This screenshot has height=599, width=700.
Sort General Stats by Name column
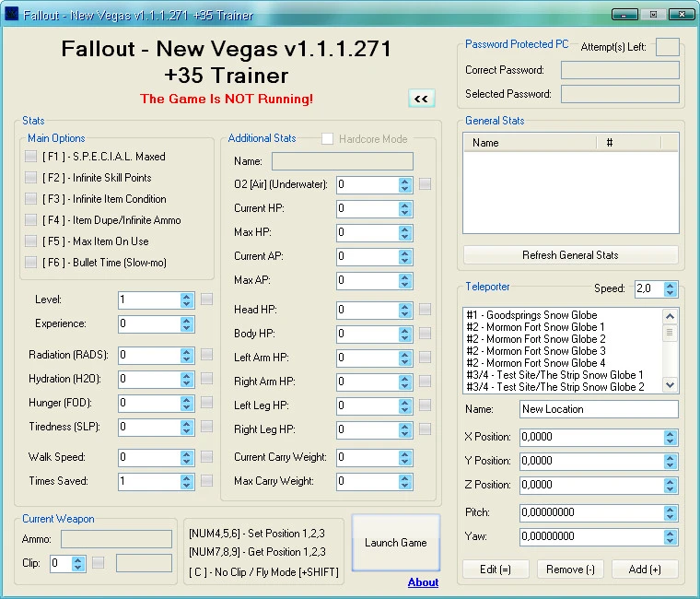click(x=530, y=143)
